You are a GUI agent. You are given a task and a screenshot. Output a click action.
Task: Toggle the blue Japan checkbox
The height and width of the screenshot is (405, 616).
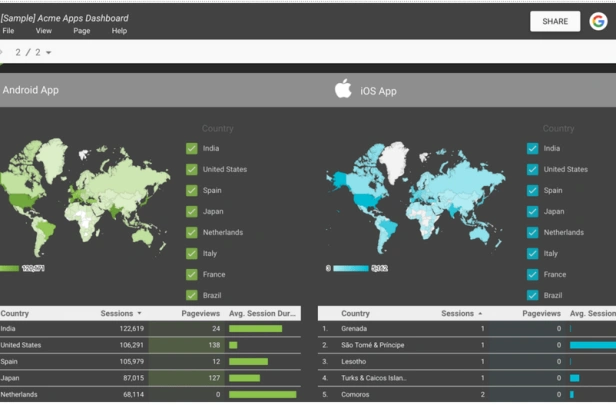point(532,211)
